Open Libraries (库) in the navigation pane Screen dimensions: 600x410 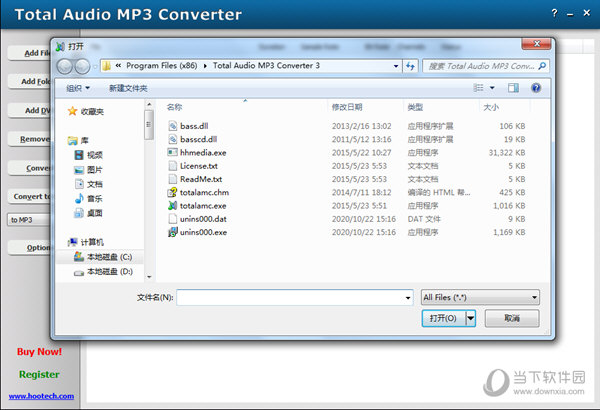tap(78, 140)
